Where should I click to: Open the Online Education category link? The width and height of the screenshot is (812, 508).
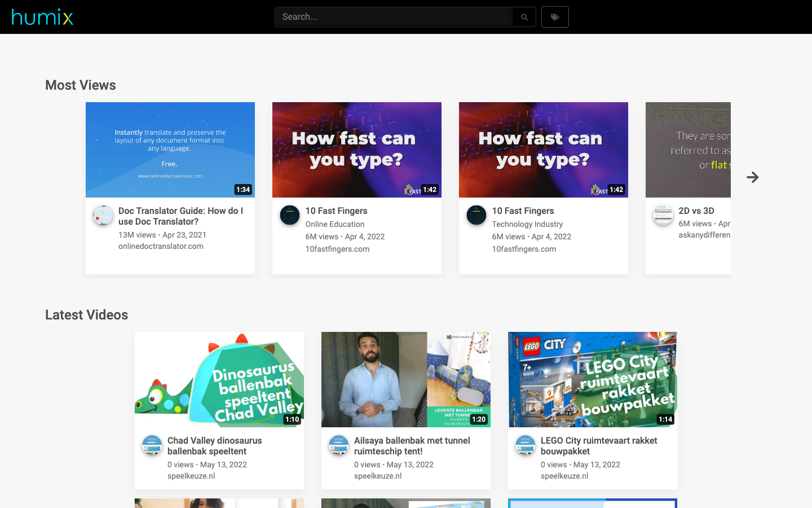tap(335, 224)
